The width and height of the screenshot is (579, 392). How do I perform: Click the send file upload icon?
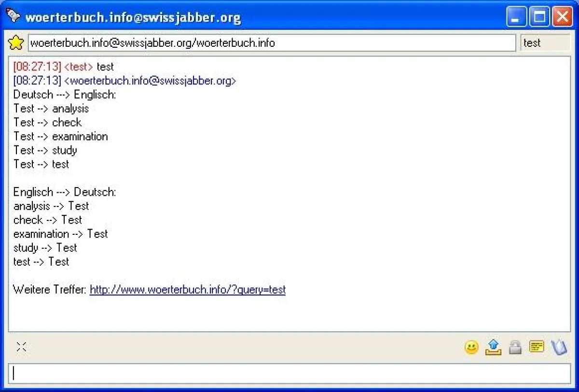tap(493, 347)
